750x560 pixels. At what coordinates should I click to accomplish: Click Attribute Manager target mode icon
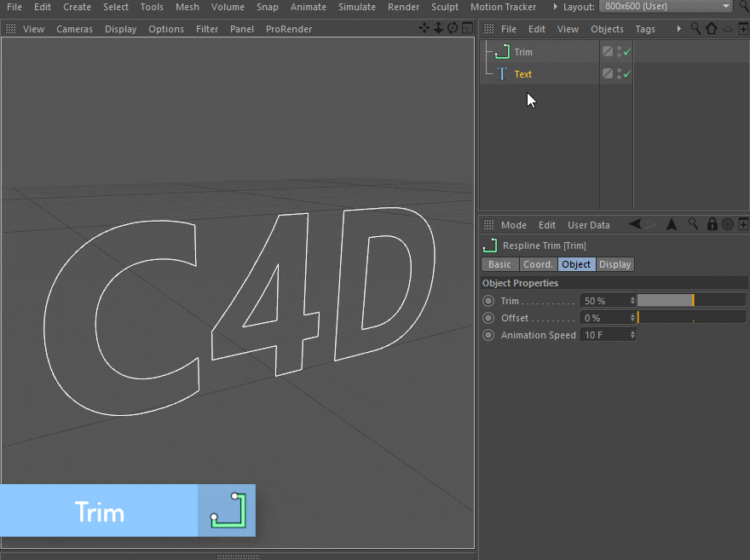tap(728, 224)
